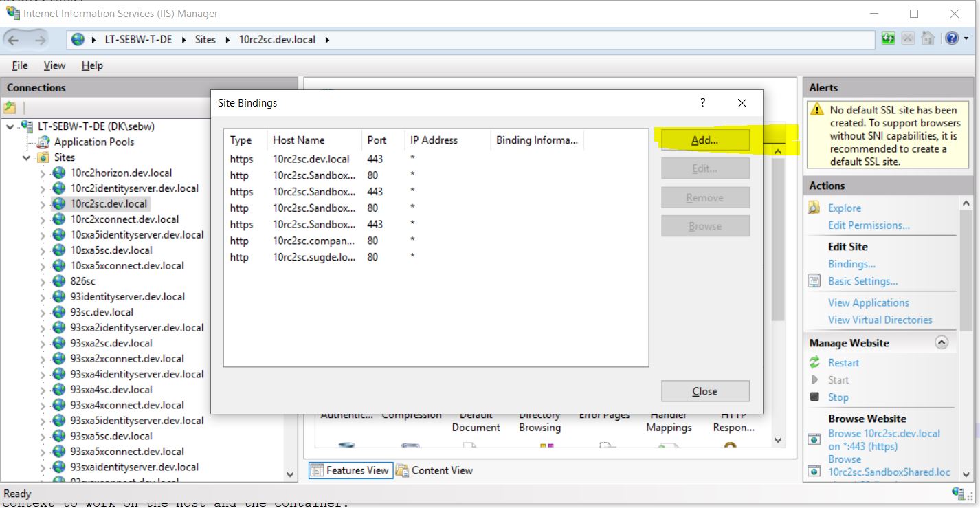Viewport: 980px width, 508px height.
Task: Click the Back navigation arrow
Action: pos(14,40)
